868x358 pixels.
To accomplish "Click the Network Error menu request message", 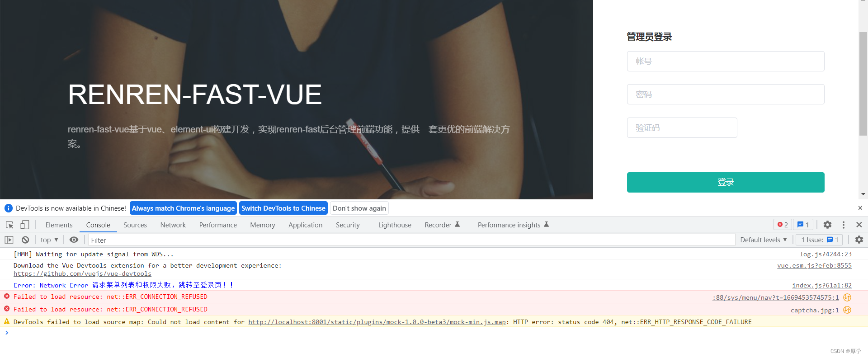I will coord(123,285).
